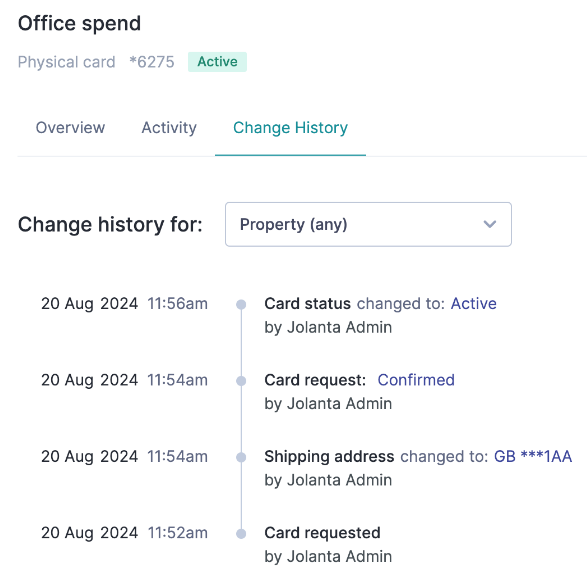Click the Active status badge
The image size is (587, 582).
[x=218, y=62]
